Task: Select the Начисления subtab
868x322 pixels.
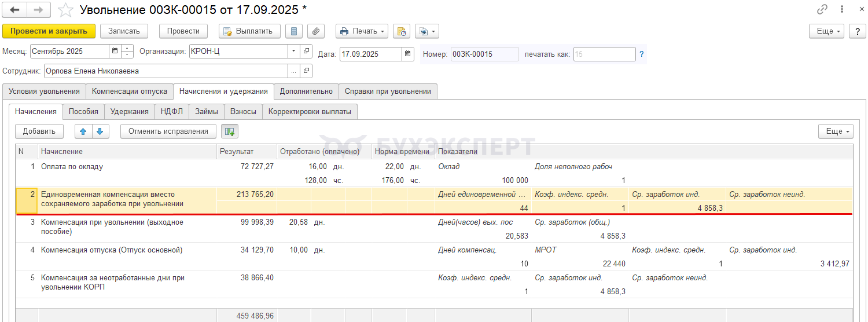Action: (36, 111)
